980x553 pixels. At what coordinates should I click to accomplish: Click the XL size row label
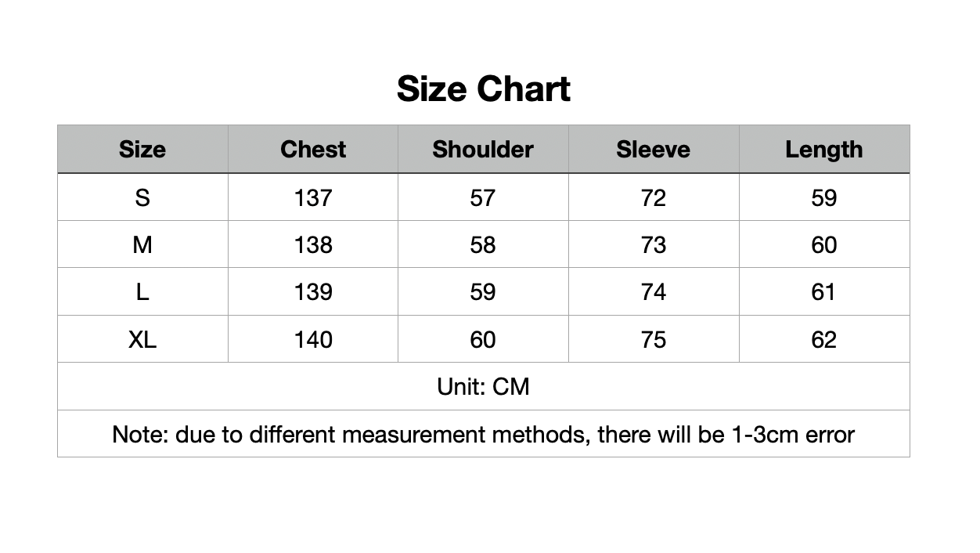click(142, 339)
